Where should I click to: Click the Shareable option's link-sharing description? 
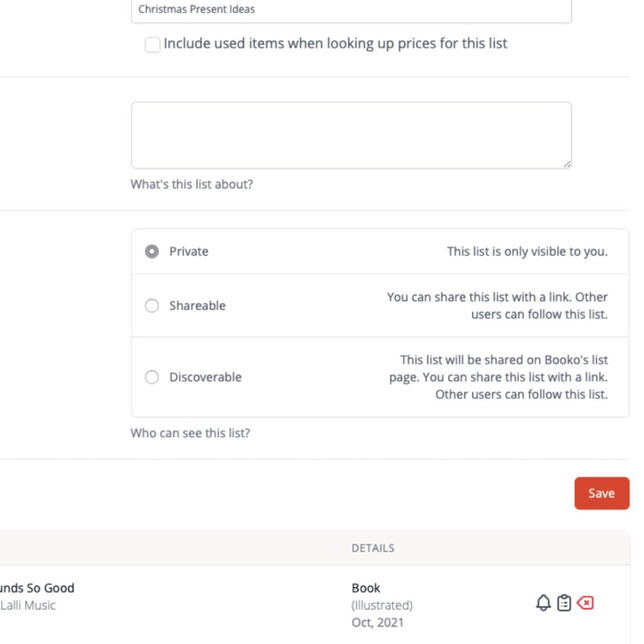[x=497, y=305]
